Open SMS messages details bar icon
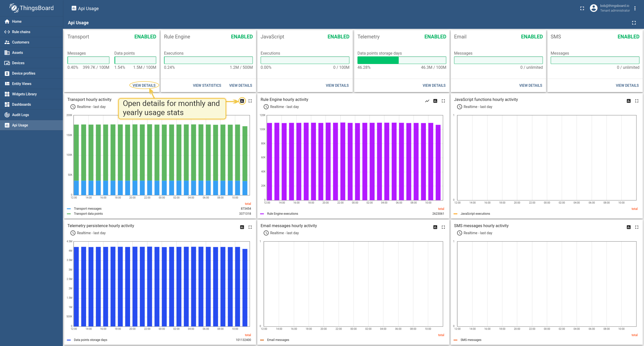This screenshot has width=644, height=346. click(629, 227)
